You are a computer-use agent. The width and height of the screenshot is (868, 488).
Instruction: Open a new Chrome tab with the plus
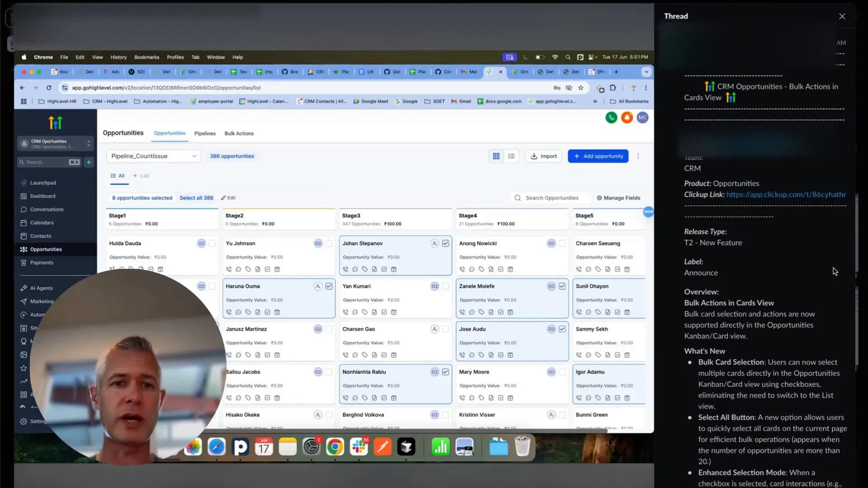point(616,72)
